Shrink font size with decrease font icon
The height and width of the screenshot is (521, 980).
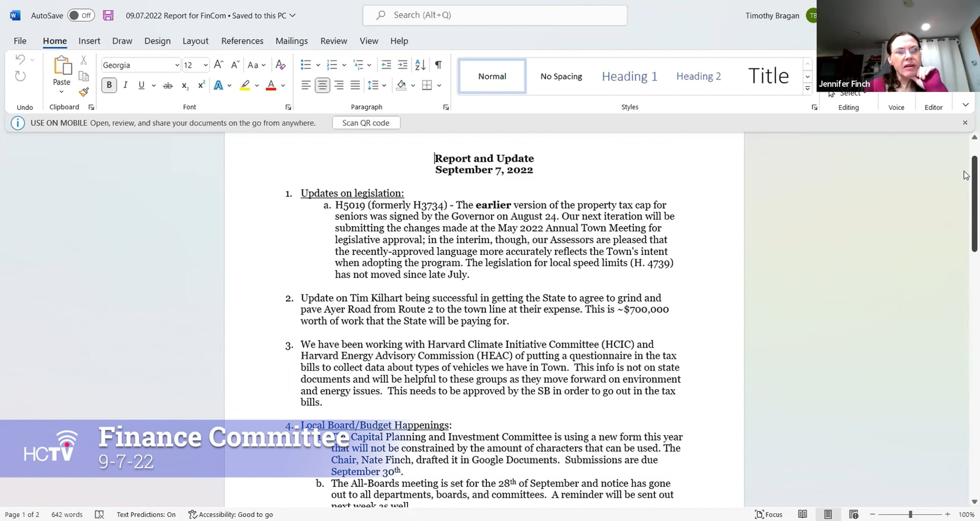tap(235, 65)
